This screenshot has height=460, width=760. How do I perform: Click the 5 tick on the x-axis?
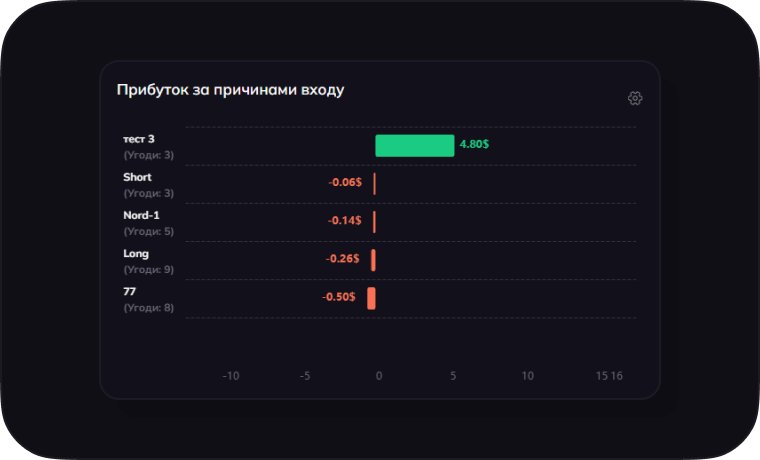453,376
